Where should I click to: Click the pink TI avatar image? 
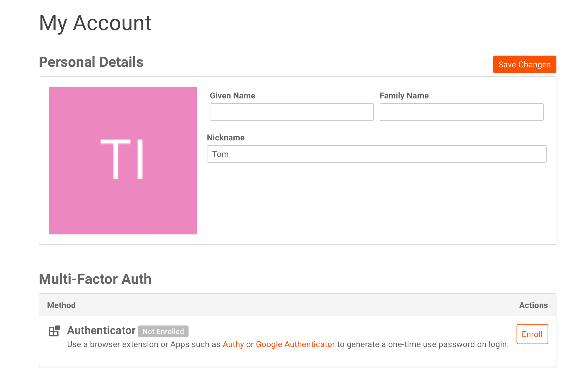123,161
